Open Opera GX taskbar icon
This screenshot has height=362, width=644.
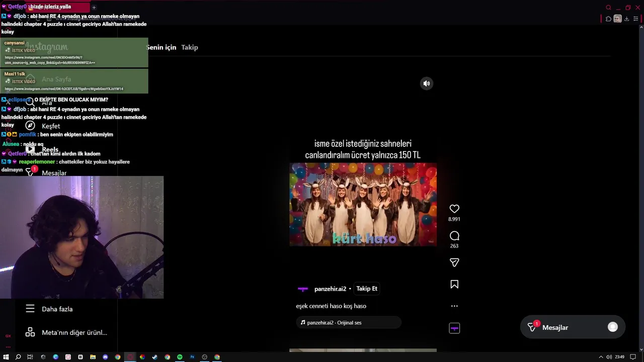coord(130,357)
